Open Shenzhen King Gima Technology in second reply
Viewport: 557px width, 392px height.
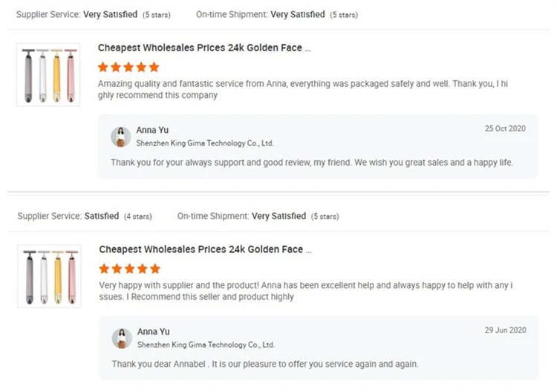tap(206, 345)
